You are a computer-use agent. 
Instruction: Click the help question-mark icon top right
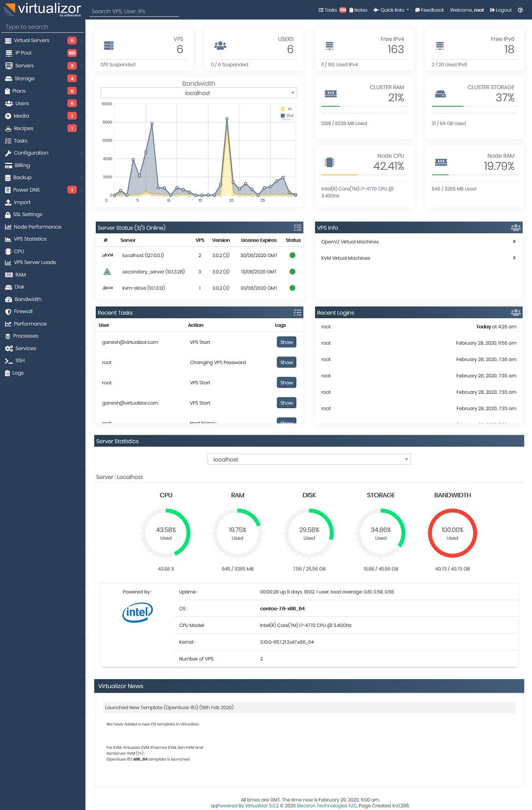tap(520, 10)
